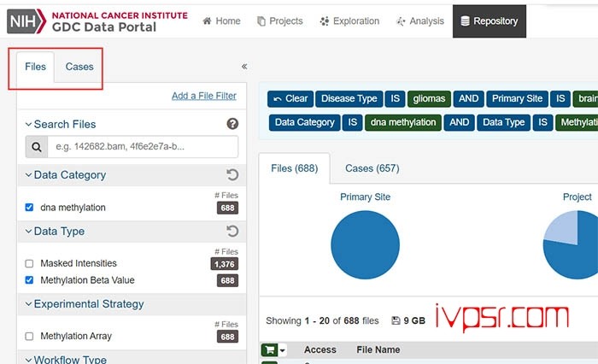The height and width of the screenshot is (364, 598).
Task: Click the 9 GB file size indicator
Action: [x=408, y=321]
